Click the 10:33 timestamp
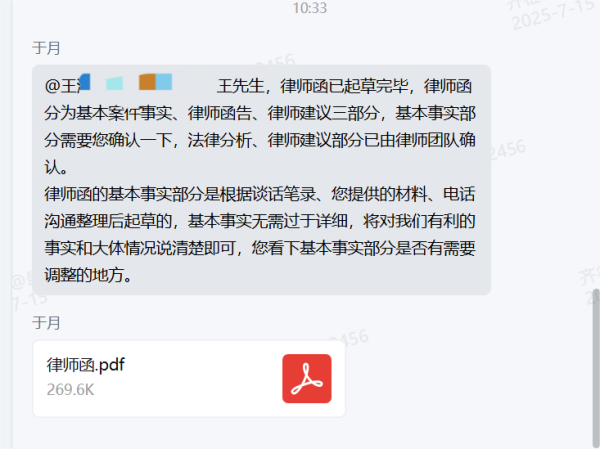Screen dimensions: 600x449 [x=310, y=8]
